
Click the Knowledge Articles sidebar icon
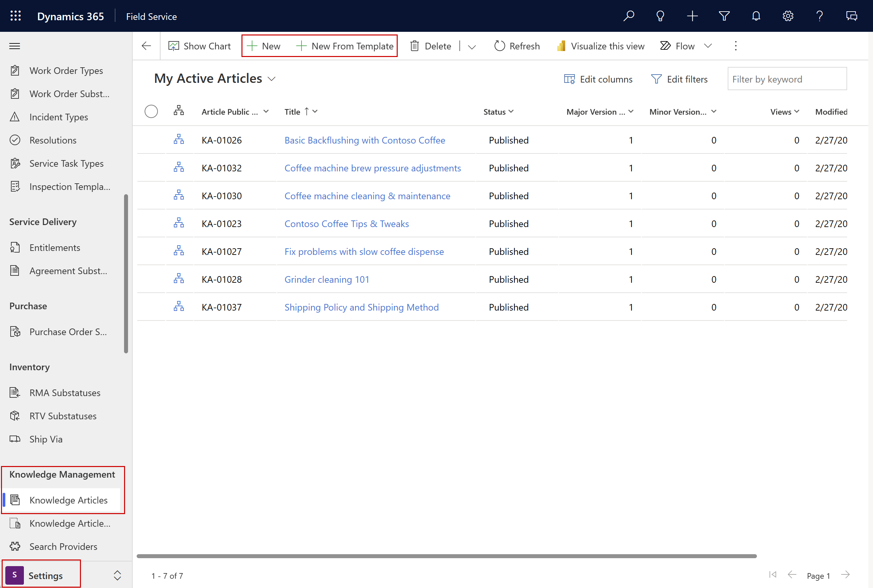[x=16, y=500]
